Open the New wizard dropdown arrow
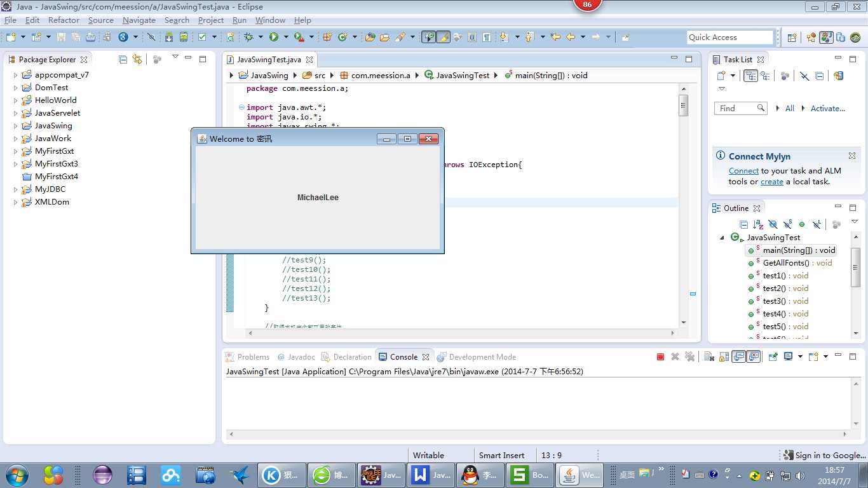 [x=23, y=37]
